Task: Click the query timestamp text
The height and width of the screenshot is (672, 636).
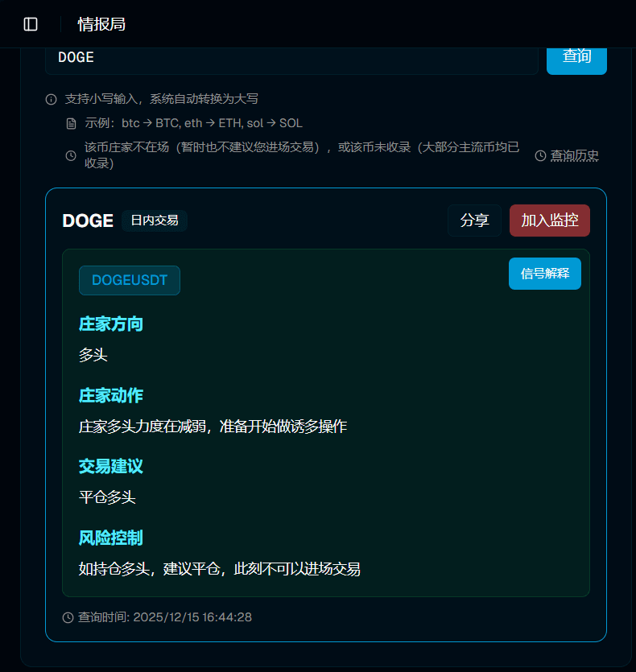Action: (165, 617)
